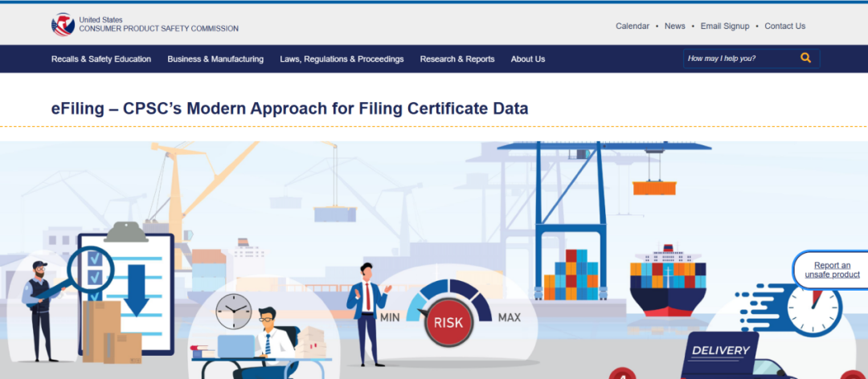Click Report an unsafe product button

tap(832, 270)
